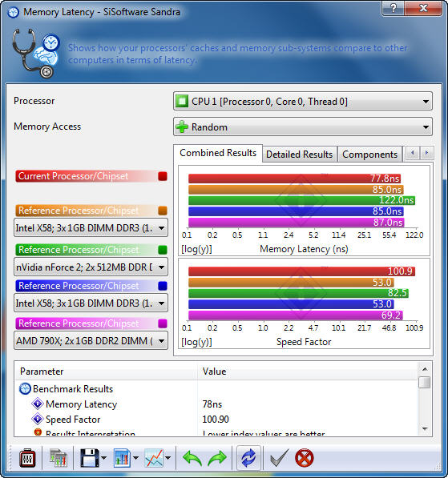This screenshot has width=448, height=478.
Task: Open the line graph icon's dropdown arrow
Action: [x=167, y=458]
